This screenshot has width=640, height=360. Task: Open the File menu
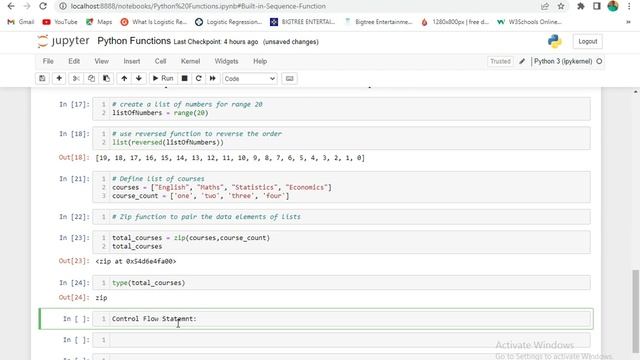[x=48, y=61]
